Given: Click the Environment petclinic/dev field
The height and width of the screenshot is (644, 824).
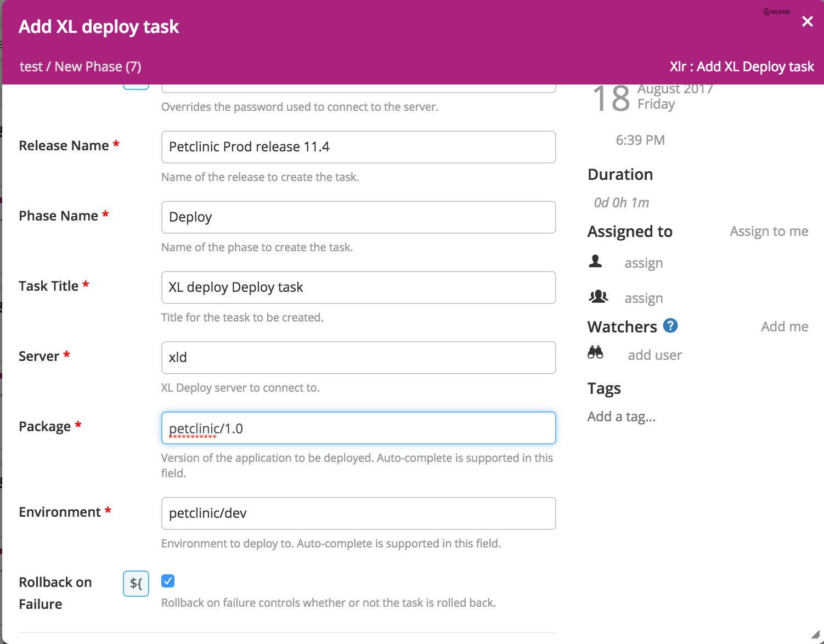Looking at the screenshot, I should tap(359, 513).
